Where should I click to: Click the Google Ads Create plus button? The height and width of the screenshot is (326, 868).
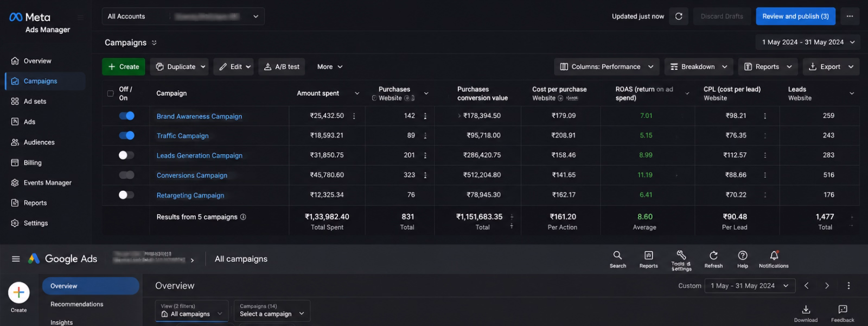[x=18, y=292]
